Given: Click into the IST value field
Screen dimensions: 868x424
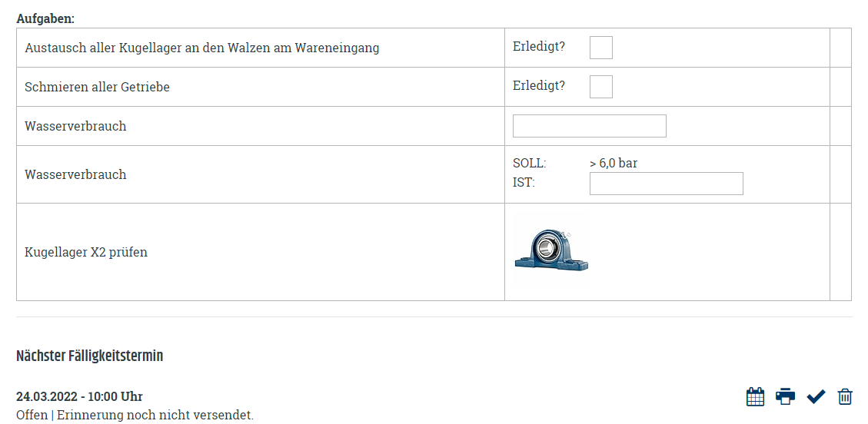Looking at the screenshot, I should tap(666, 184).
